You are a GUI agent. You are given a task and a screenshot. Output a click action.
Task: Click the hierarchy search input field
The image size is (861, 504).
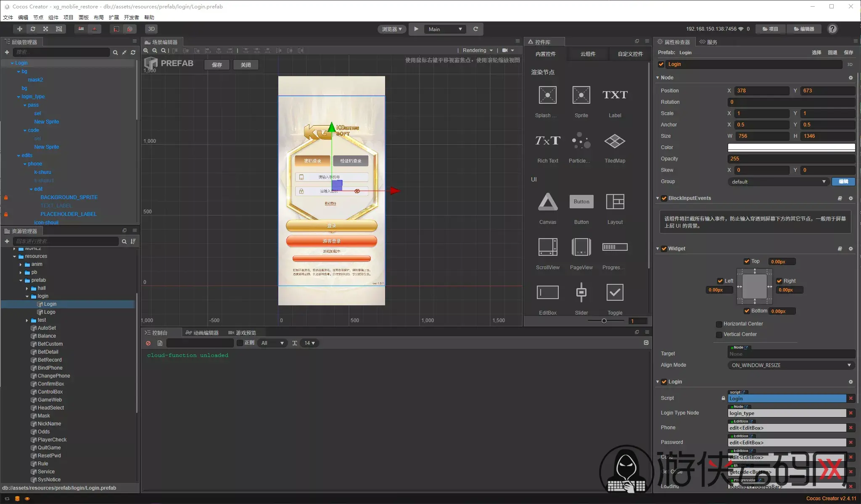click(61, 52)
